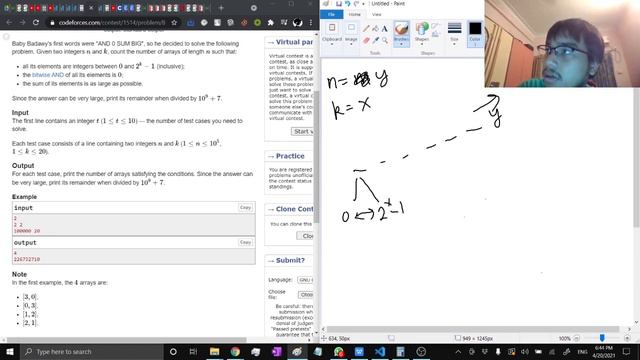Click the zoom in plus button in Paint
This screenshot has height=360, width=640.
click(627, 338)
